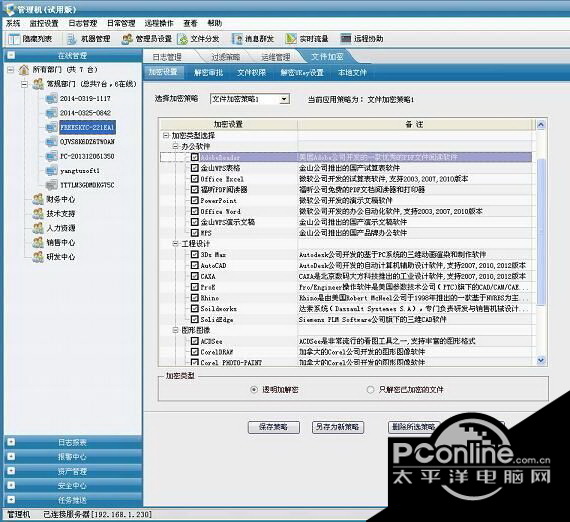Screen dimensions: 570x522
Task: Open the 监控设置 menu
Action: (x=44, y=23)
